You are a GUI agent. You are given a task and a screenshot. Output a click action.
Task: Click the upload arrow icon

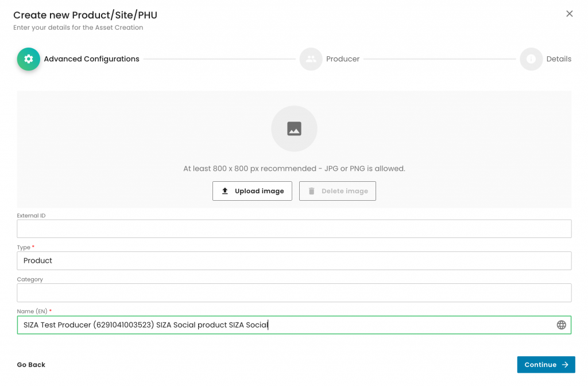pos(225,191)
